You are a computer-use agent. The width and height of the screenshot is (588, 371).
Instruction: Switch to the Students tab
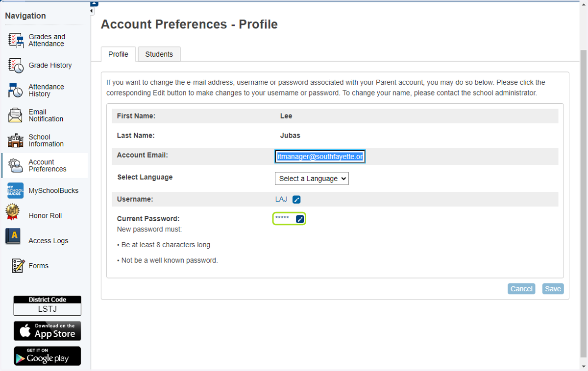coord(159,54)
